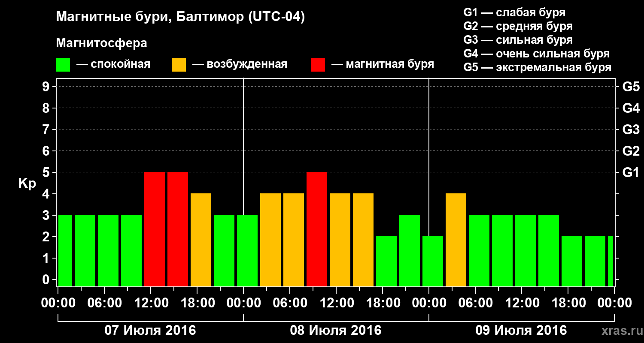Screen dimensions: 644x343
Task: Click the '07 Июля 2016' date label
Action: pyautogui.click(x=150, y=331)
